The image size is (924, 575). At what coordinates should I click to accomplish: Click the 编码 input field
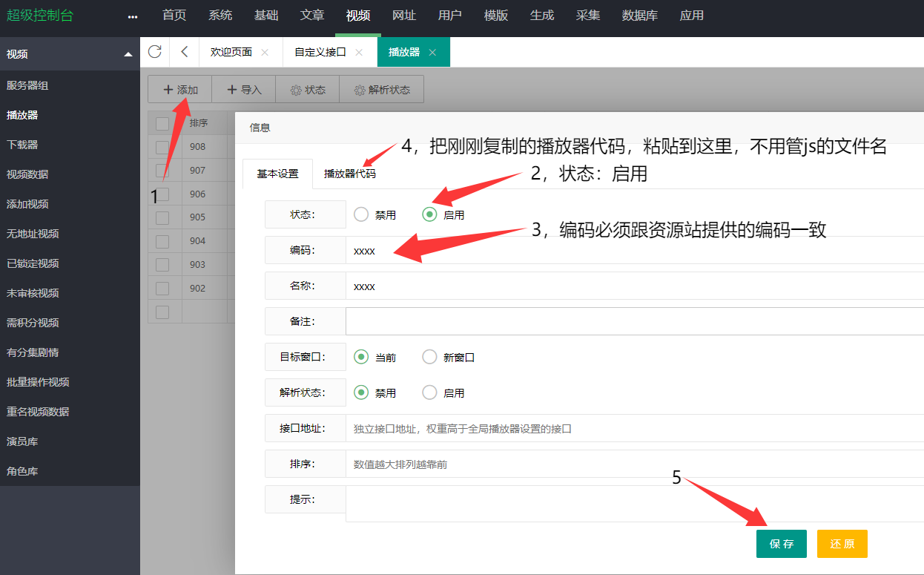pyautogui.click(x=630, y=251)
